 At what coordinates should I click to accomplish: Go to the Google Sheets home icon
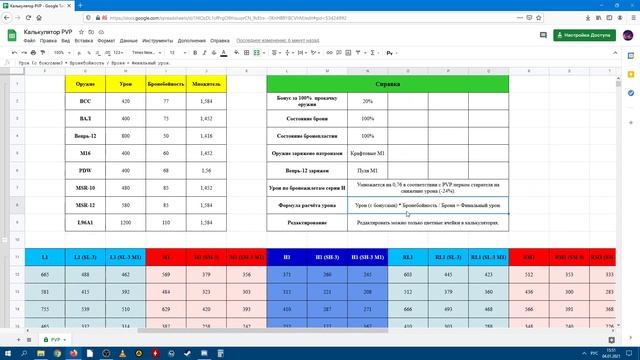click(12, 36)
